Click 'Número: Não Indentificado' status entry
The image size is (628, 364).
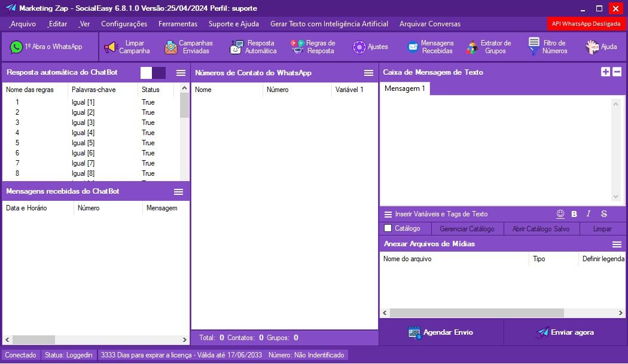[306, 355]
